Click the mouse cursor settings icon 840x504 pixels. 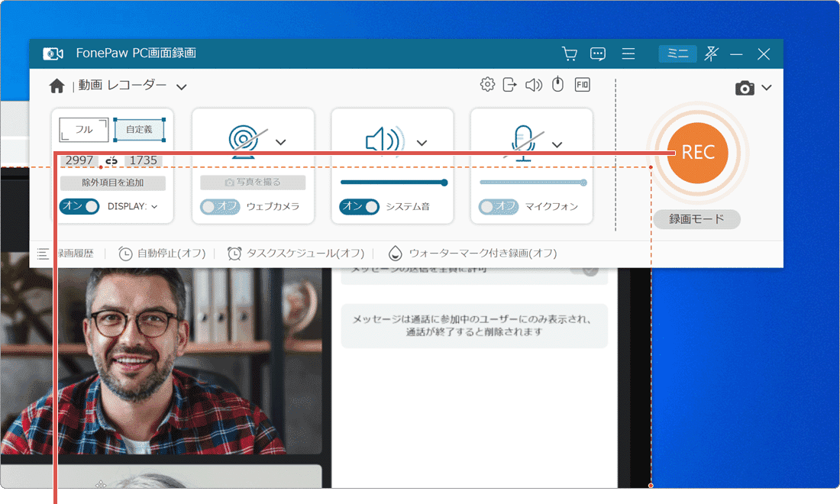[558, 84]
